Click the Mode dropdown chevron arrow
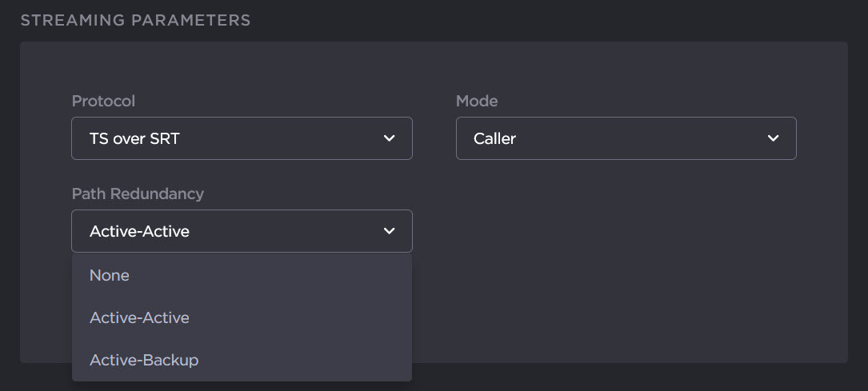The width and height of the screenshot is (868, 391). (773, 138)
